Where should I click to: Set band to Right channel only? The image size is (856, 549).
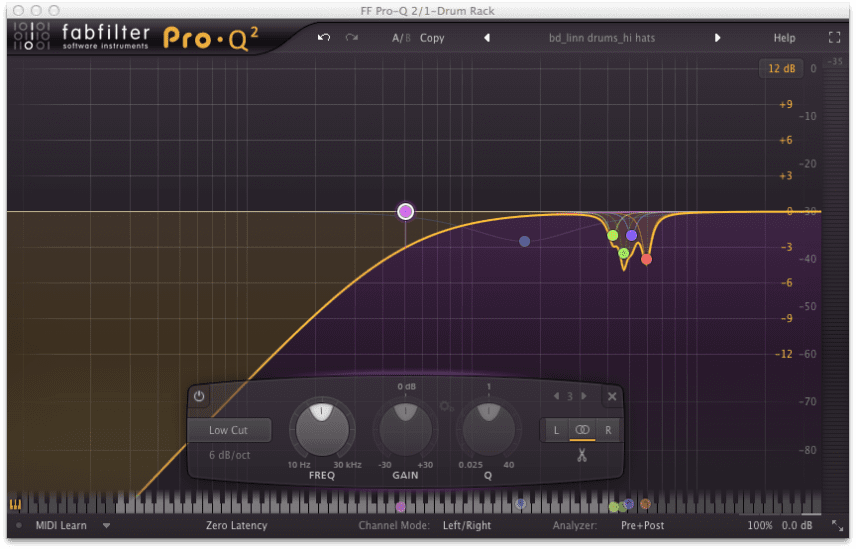point(608,430)
